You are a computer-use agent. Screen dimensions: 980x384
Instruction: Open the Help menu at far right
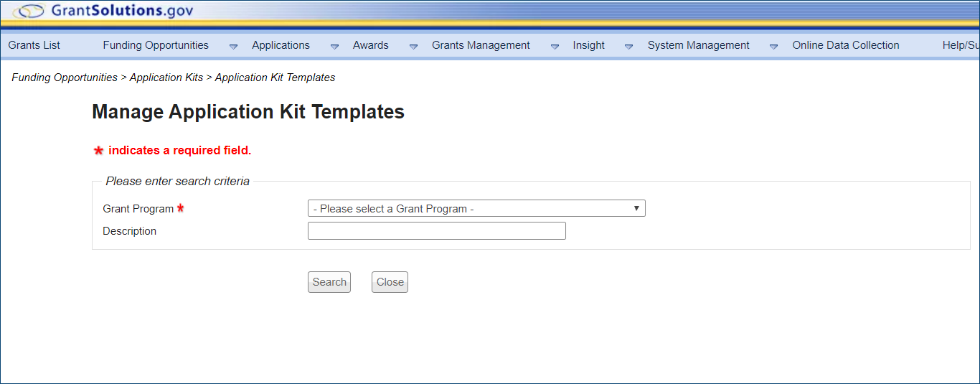click(960, 45)
